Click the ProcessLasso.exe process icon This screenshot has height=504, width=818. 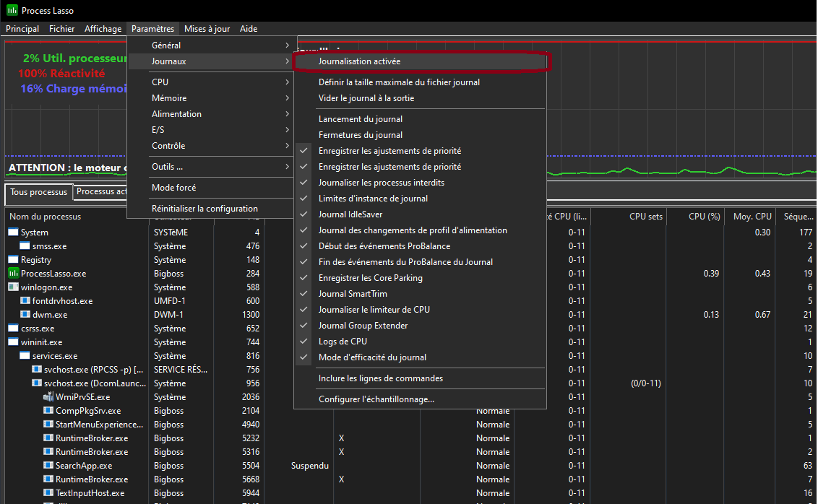[x=13, y=274]
